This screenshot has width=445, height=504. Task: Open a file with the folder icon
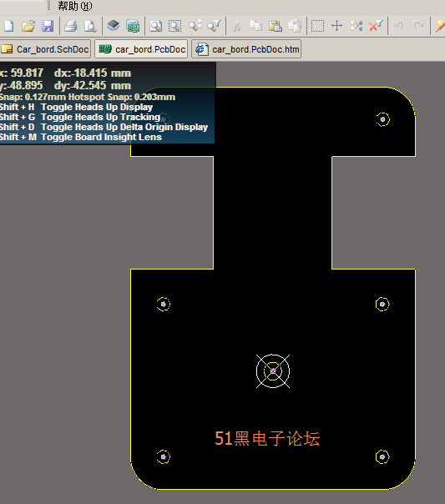click(28, 26)
